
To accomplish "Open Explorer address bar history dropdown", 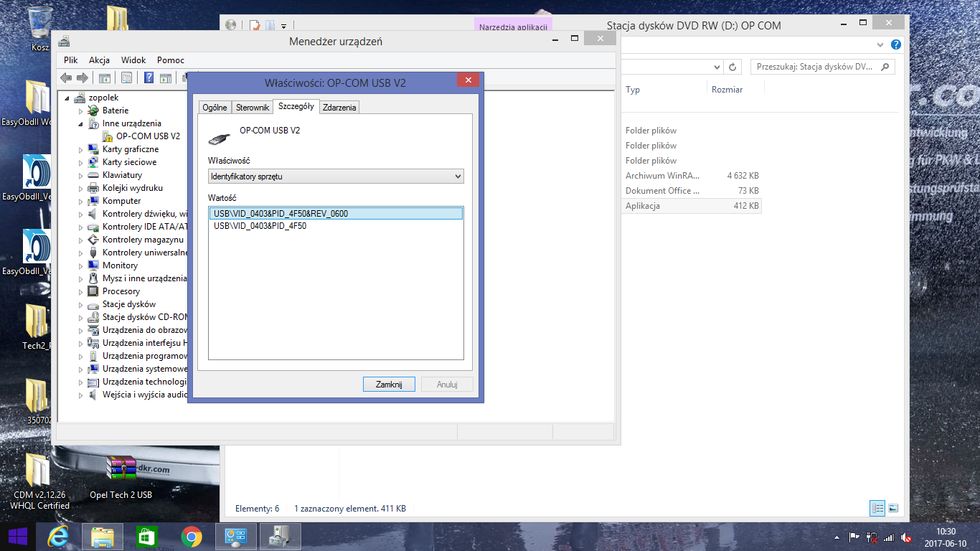I will [717, 67].
